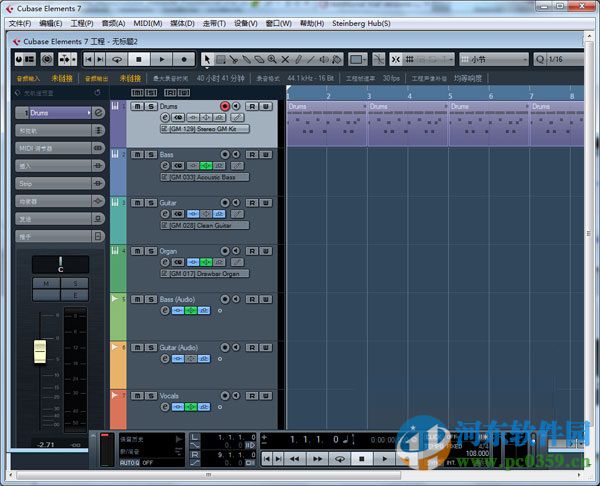The image size is (600, 486).
Task: Open Edit Channel Settings on Vocals track
Action: click(x=165, y=407)
